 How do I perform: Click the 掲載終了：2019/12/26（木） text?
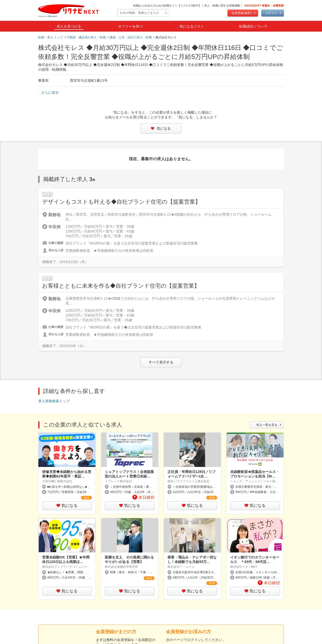point(65,262)
